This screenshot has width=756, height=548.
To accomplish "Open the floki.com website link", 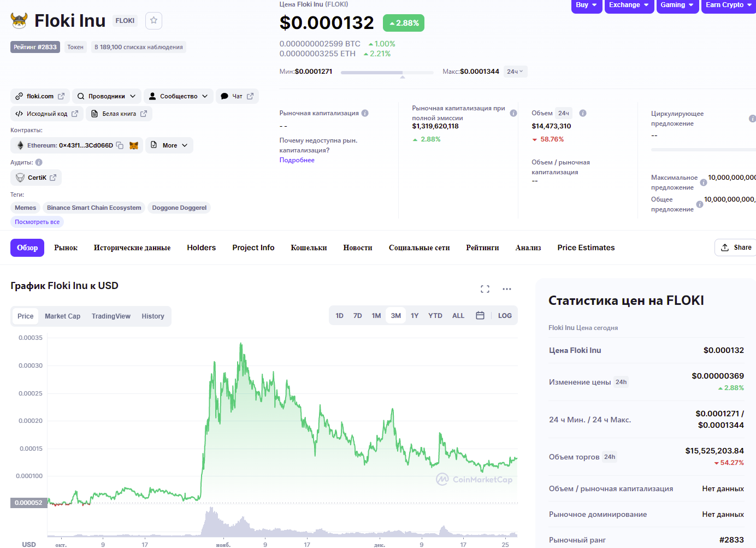I will click(x=40, y=96).
